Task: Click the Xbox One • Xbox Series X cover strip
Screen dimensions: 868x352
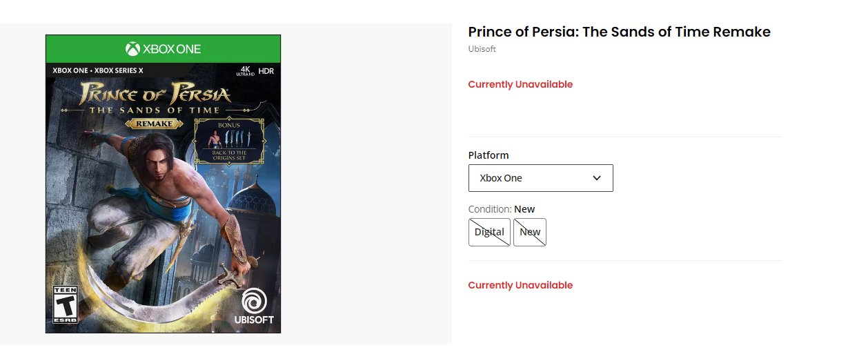Action: pos(98,71)
